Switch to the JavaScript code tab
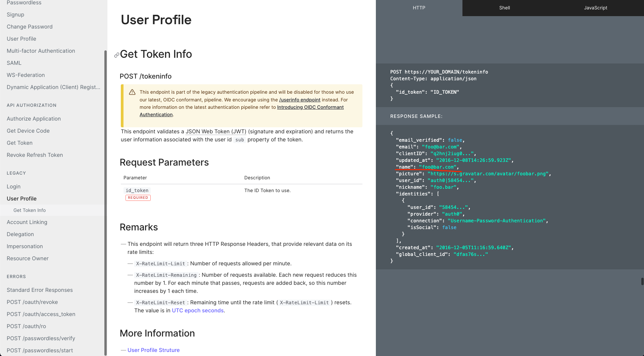The width and height of the screenshot is (644, 356). [x=595, y=7]
